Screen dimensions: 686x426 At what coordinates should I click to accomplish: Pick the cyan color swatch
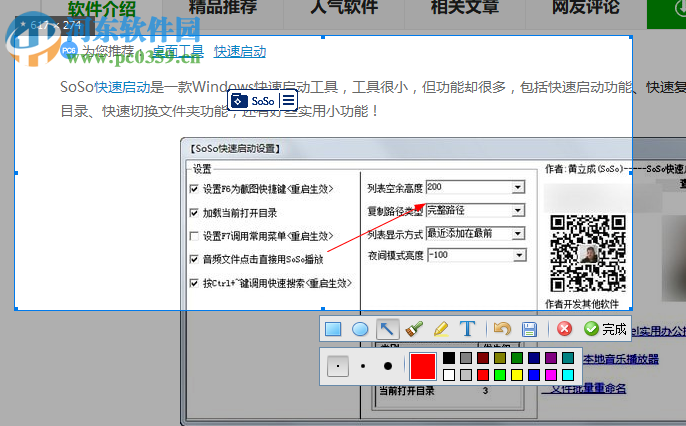click(568, 375)
